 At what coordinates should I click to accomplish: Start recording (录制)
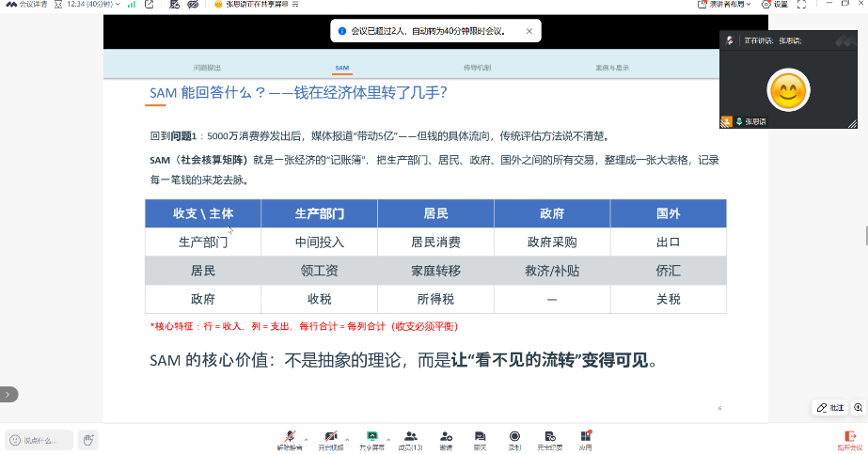[514, 441]
